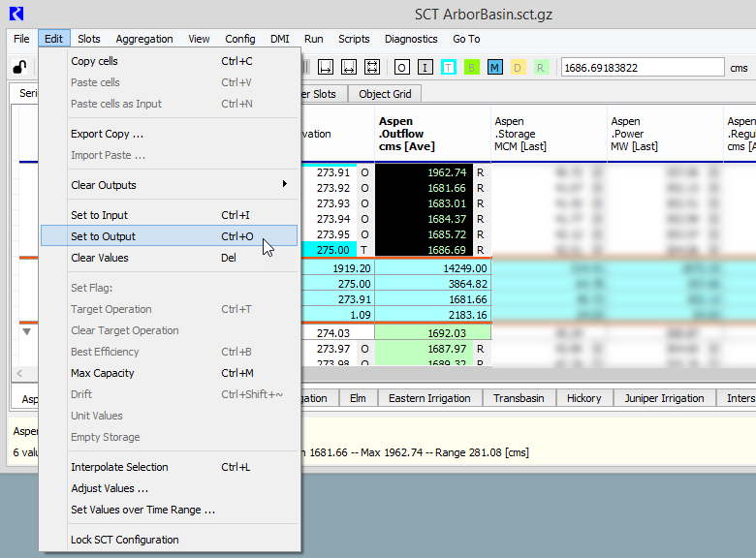Click the yellow Drift 'D' flag button

coord(518,68)
